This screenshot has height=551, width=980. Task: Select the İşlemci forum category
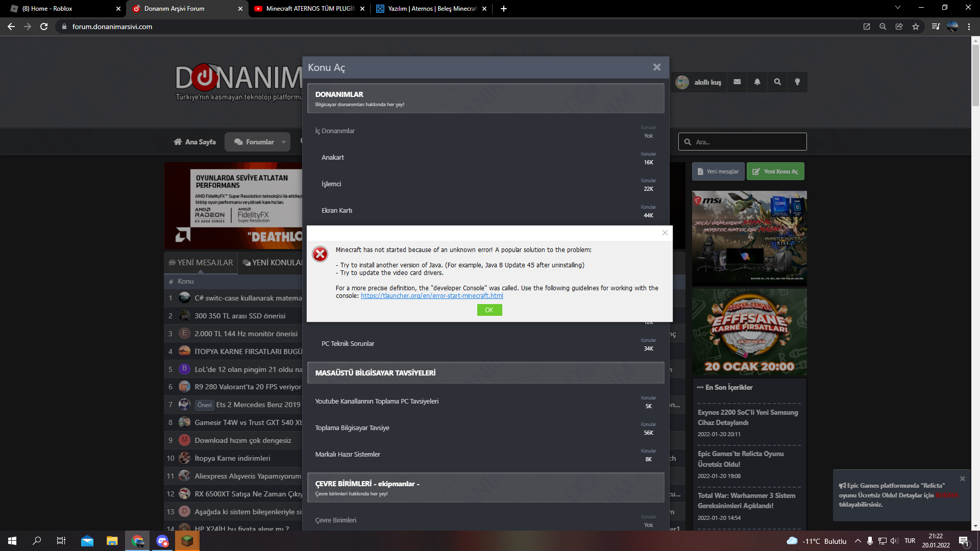pyautogui.click(x=331, y=184)
